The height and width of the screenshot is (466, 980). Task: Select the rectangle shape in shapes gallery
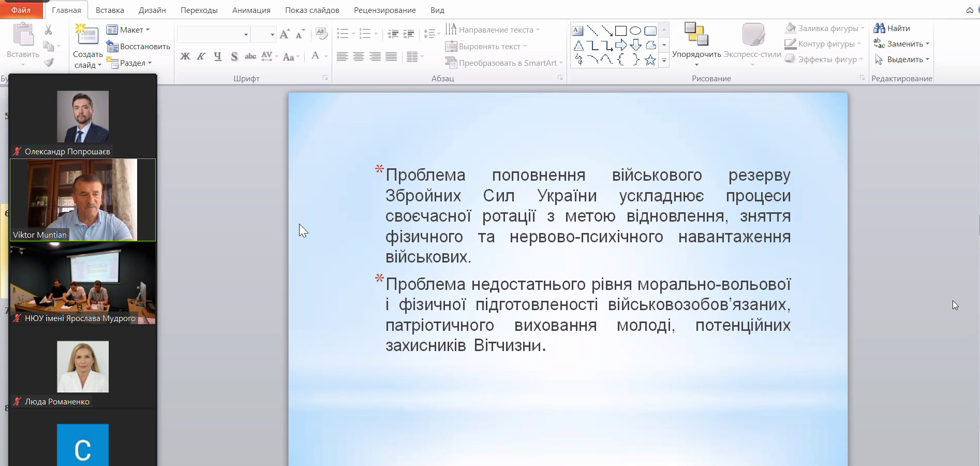[x=621, y=31]
